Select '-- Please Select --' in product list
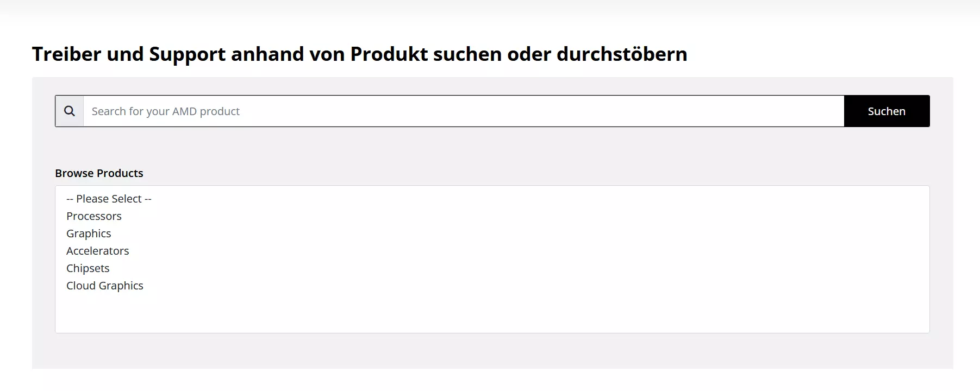 pos(492,199)
